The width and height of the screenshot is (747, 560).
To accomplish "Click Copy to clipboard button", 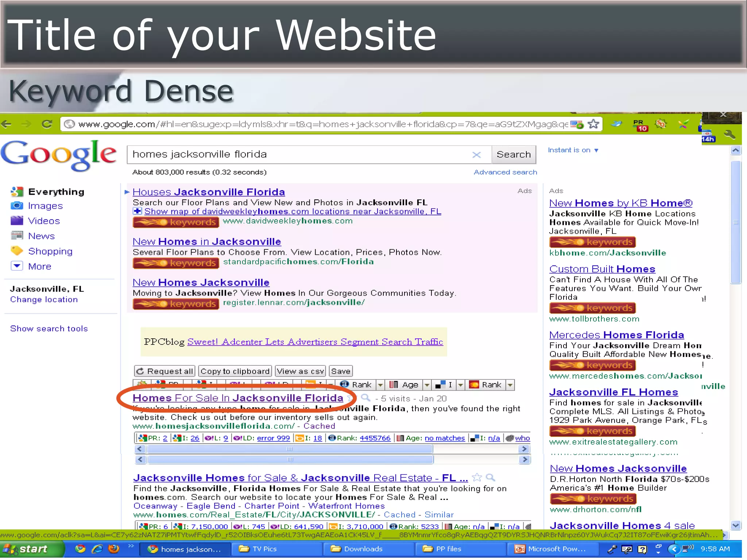I will click(235, 371).
